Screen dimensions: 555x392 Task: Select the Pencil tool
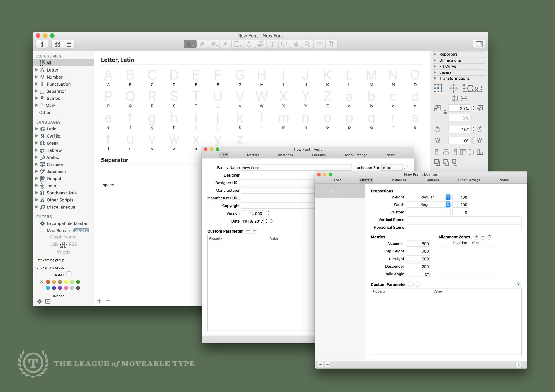click(225, 44)
